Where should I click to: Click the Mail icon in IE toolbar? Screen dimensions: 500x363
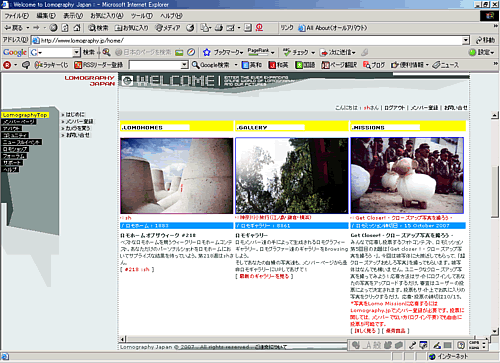coord(231,28)
